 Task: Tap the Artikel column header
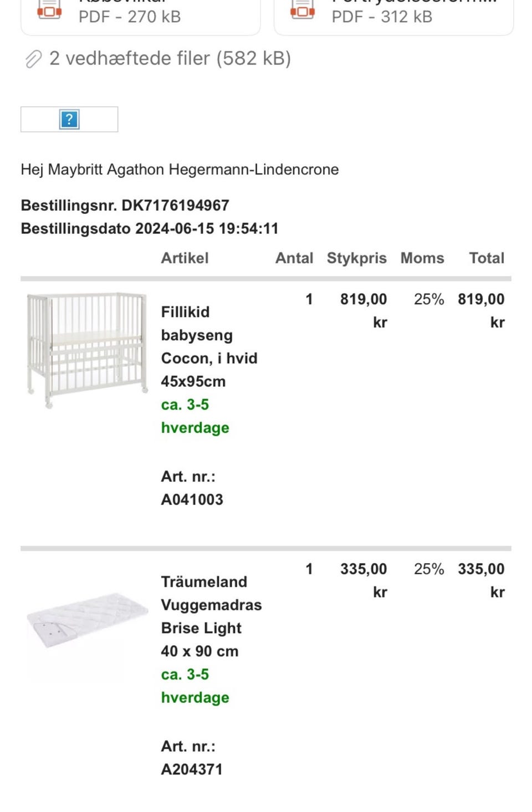pyautogui.click(x=185, y=258)
